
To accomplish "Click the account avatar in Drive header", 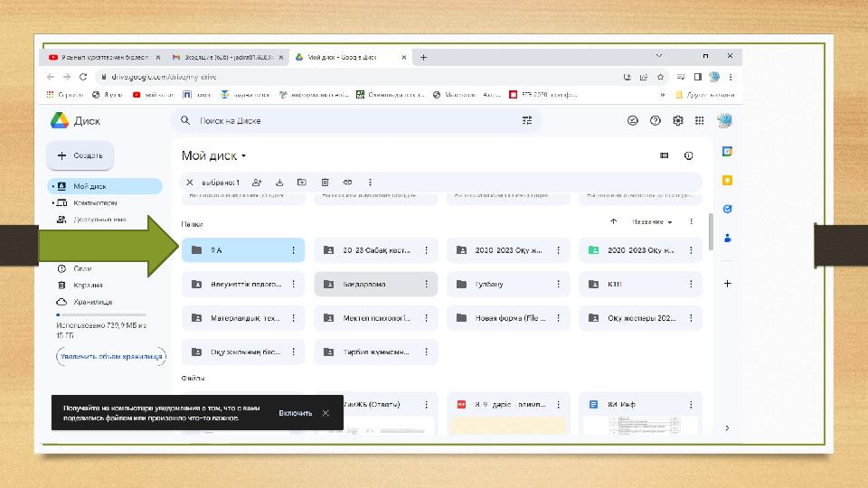I will (724, 120).
